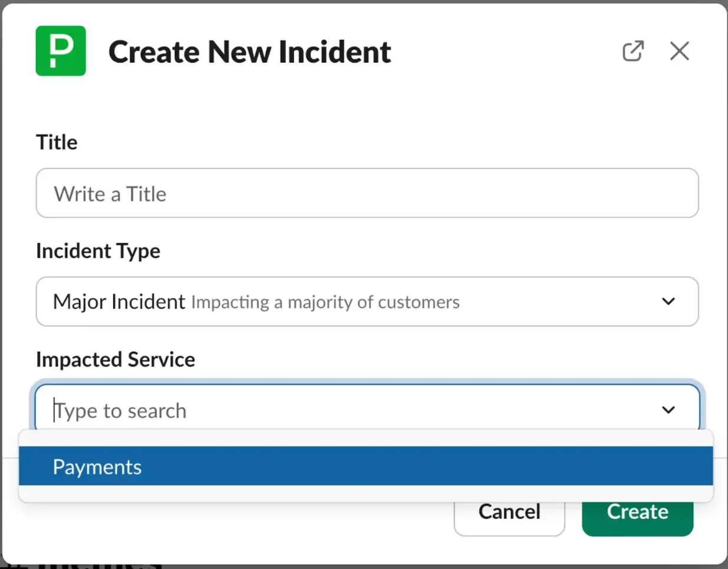
Task: Click the Impacting a majority of customers text
Action: [x=325, y=302]
